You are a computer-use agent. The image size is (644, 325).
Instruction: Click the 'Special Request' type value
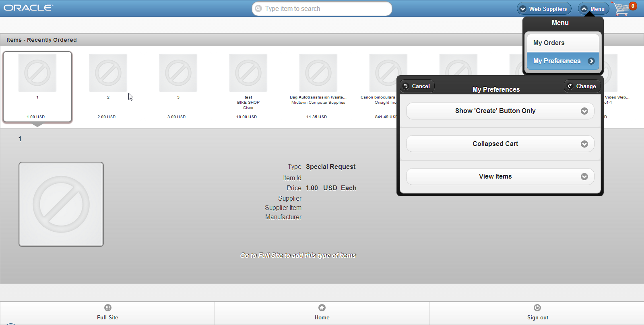(331, 167)
